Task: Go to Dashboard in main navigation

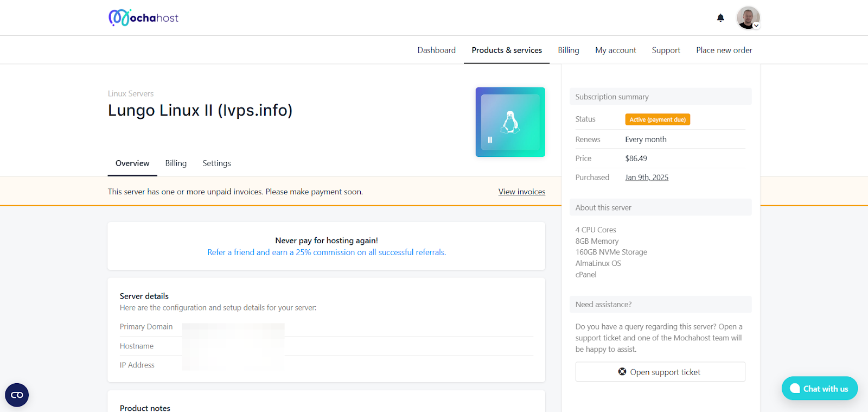Action: click(x=437, y=50)
